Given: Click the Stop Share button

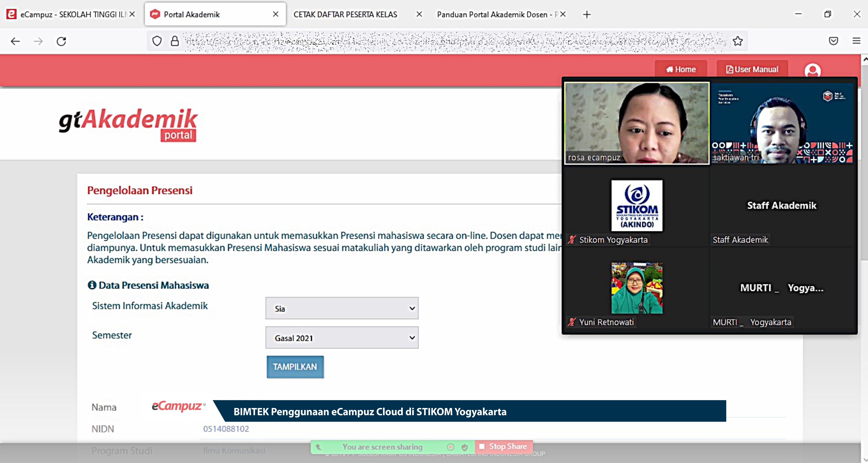Looking at the screenshot, I should point(504,446).
